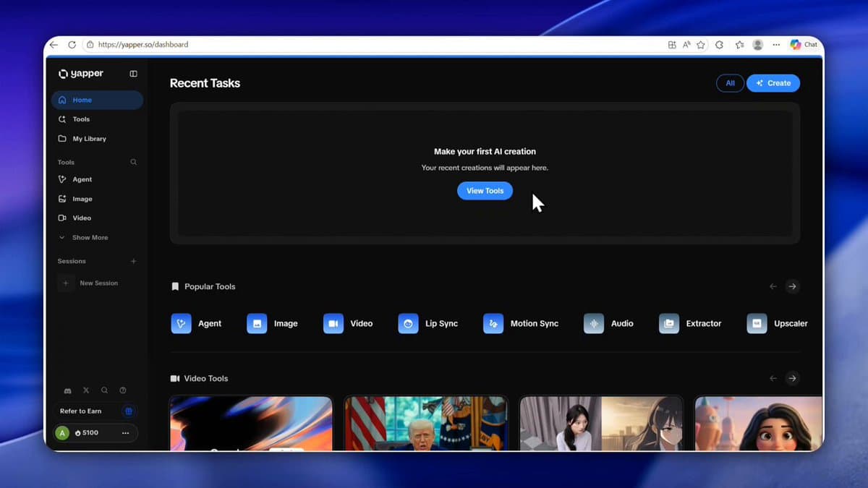Click the Video Tools heading
Screen dimensions: 868x488
point(206,379)
